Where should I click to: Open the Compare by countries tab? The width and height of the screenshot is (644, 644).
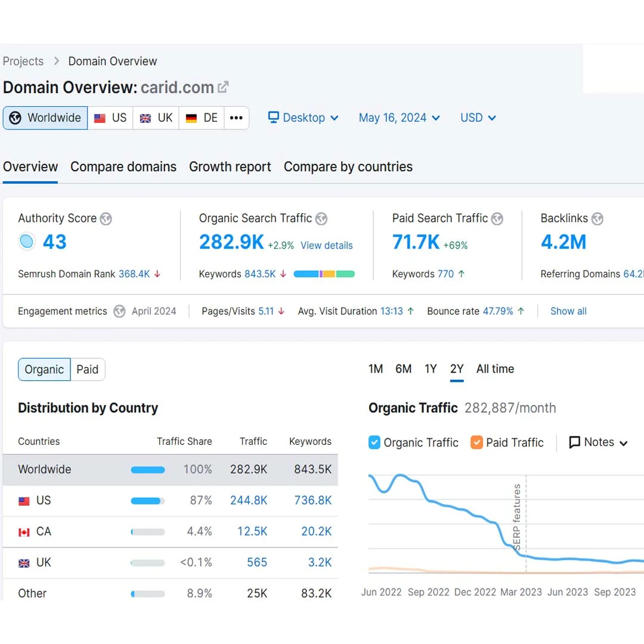coord(348,167)
